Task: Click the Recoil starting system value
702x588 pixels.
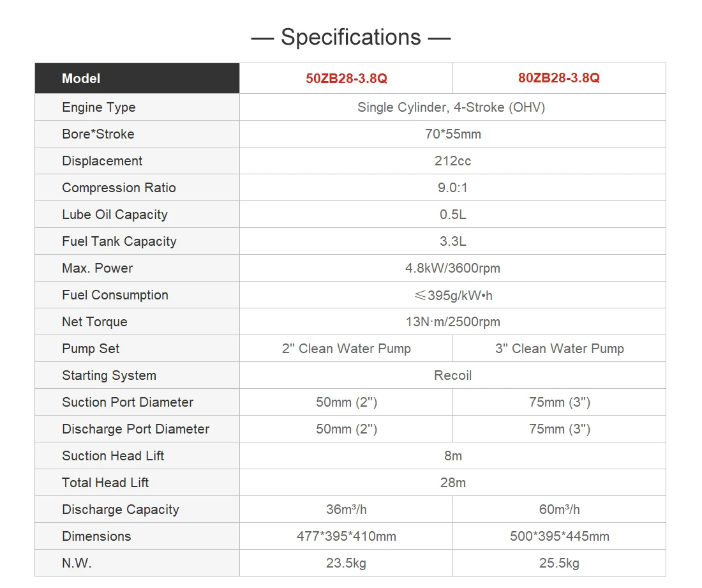Action: 452,375
